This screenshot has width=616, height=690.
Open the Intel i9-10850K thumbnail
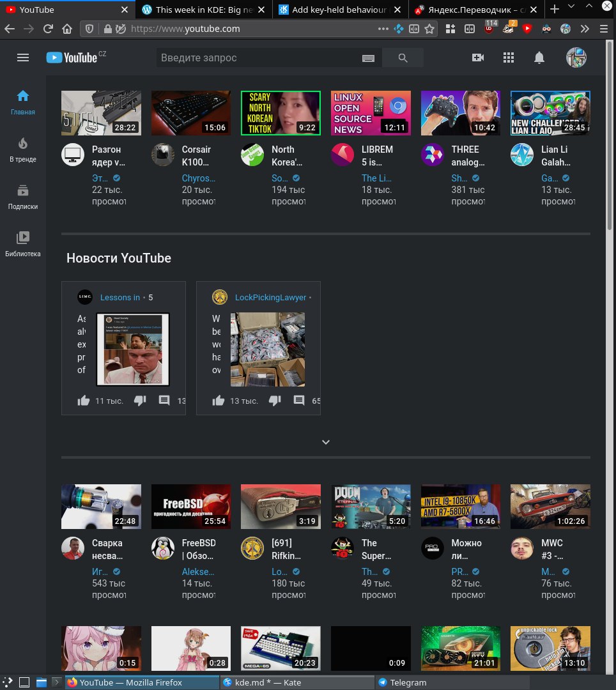(x=461, y=507)
